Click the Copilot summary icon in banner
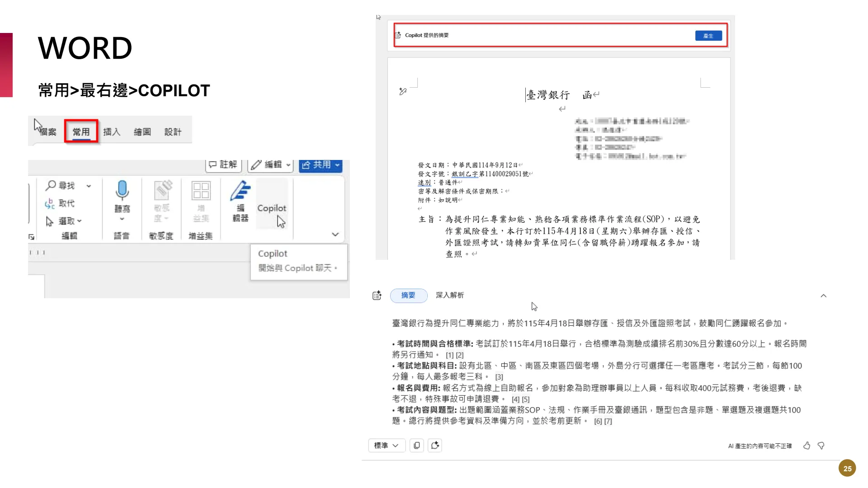 398,35
